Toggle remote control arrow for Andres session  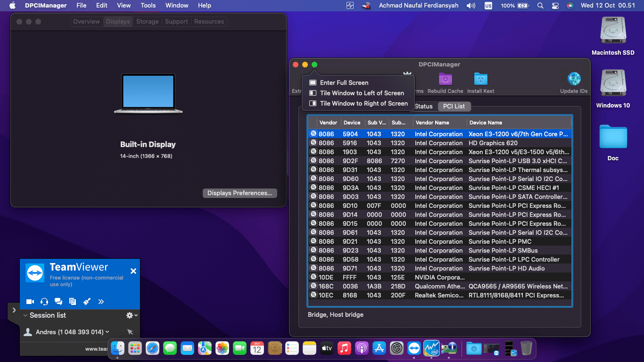click(x=130, y=332)
